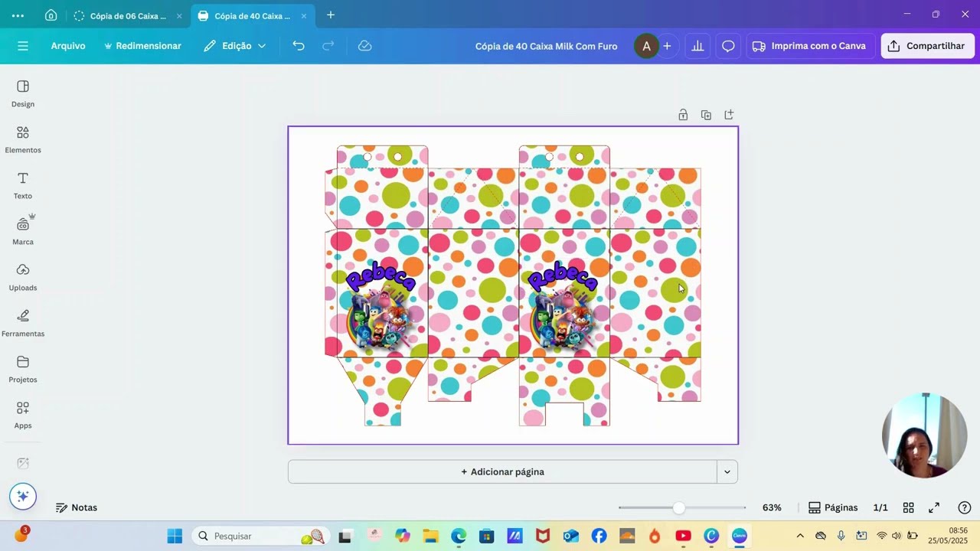
Task: Click the Compartilhar button
Action: 927,46
